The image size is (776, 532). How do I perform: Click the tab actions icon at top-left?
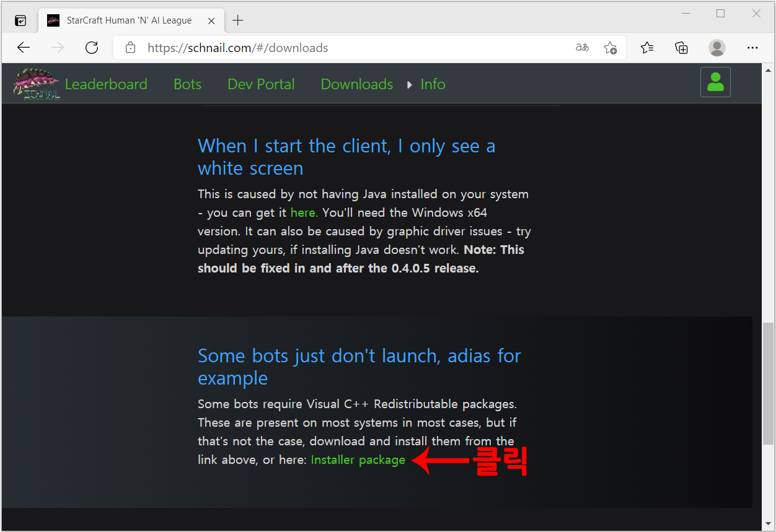20,20
